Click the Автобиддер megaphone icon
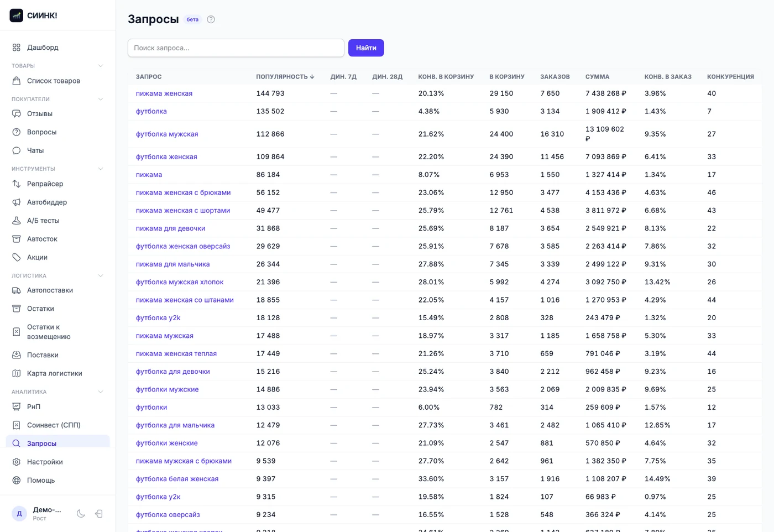Screen dimensions: 774x532 tap(17, 202)
